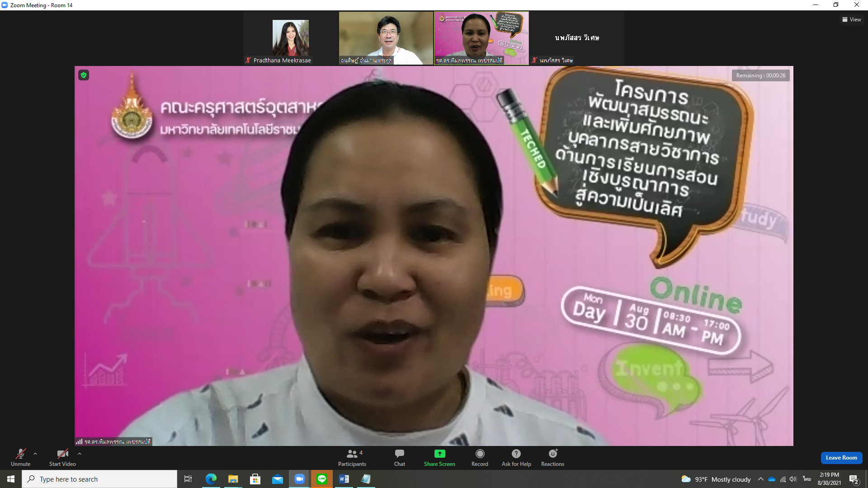Screen dimensions: 868x488
Task: Launch Microsoft Edge from taskbar
Action: point(211,479)
